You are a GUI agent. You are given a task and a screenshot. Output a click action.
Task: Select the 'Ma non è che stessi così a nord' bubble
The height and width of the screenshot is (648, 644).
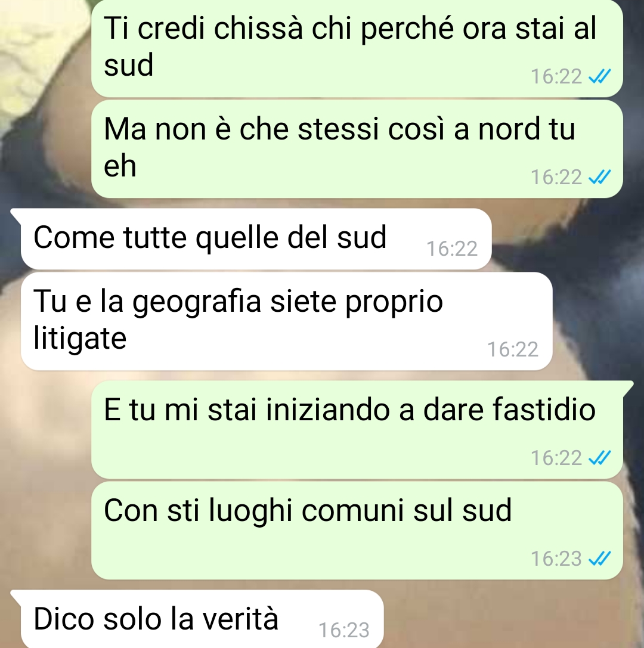pyautogui.click(x=357, y=148)
